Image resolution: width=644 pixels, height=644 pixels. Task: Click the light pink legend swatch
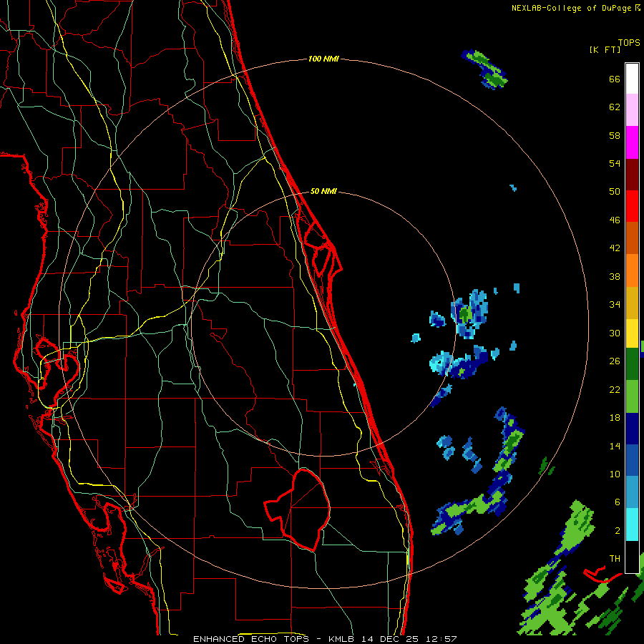pyautogui.click(x=632, y=110)
